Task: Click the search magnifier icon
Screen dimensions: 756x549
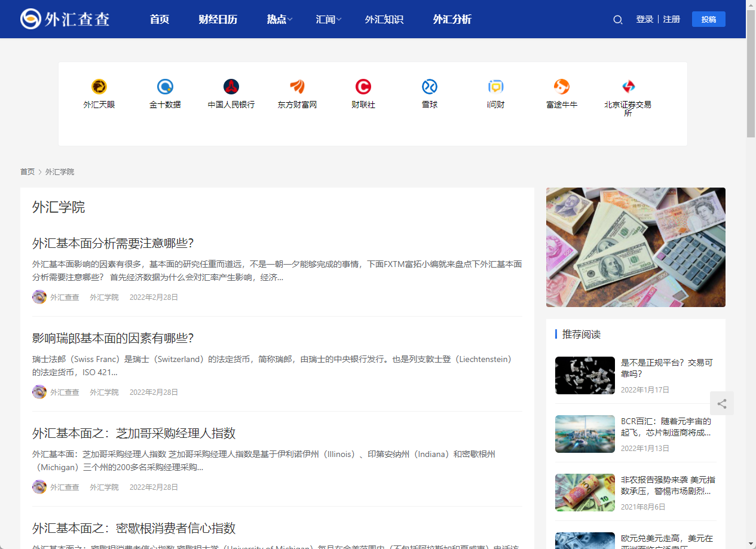Action: [617, 19]
